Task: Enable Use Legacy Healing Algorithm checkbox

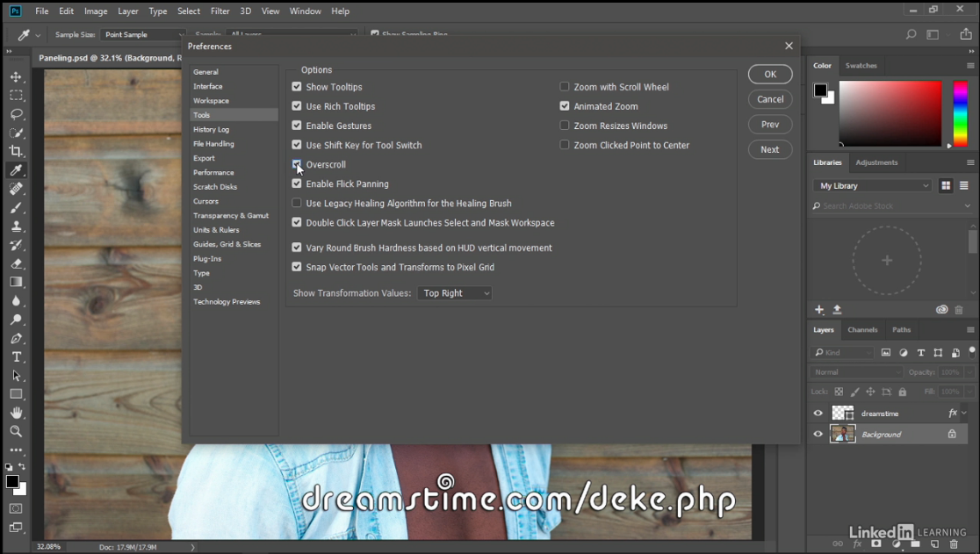Action: point(297,203)
